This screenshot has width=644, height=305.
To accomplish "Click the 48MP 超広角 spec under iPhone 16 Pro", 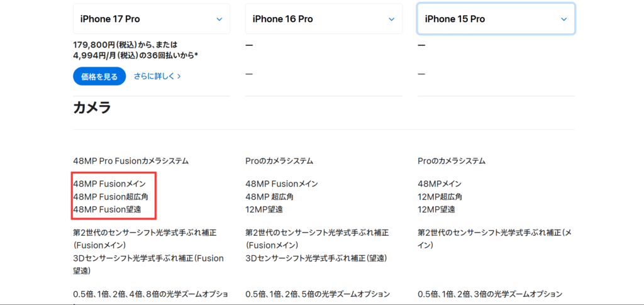I will pyautogui.click(x=269, y=196).
